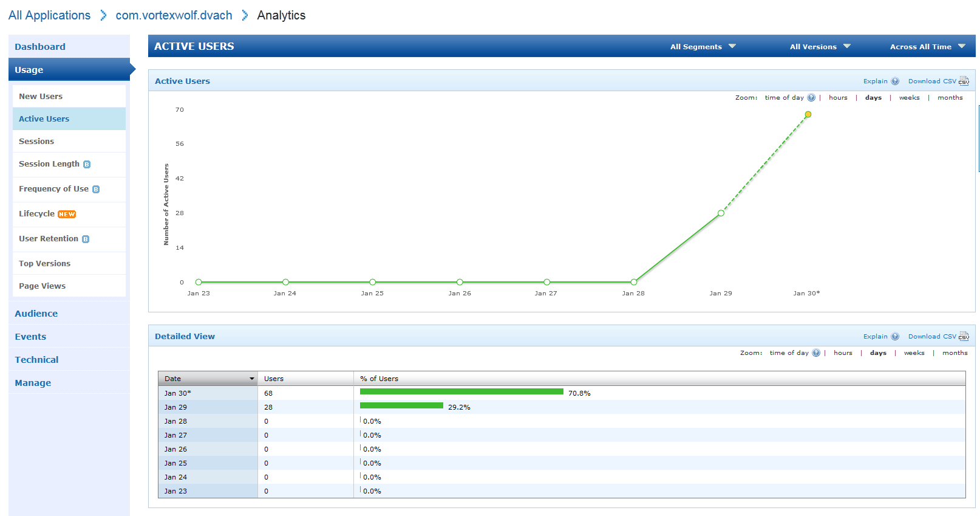Click the beta badge next to Session Length
The image size is (980, 516).
[x=87, y=165]
